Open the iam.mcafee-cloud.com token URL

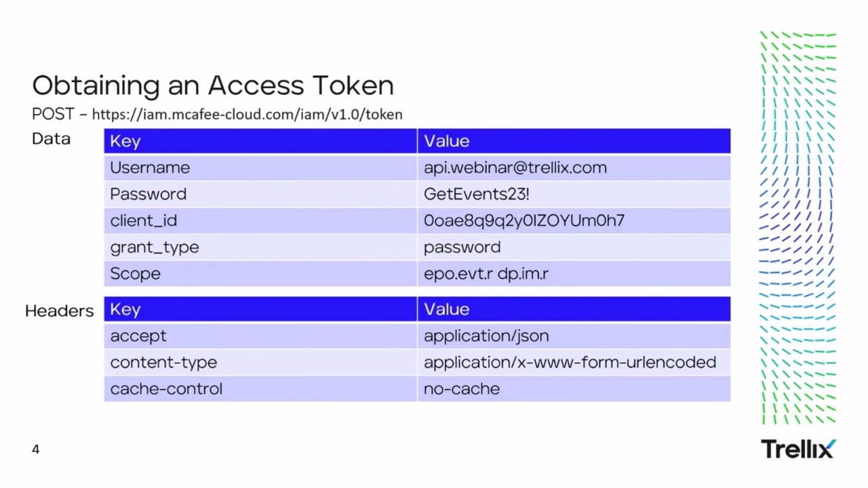(247, 114)
